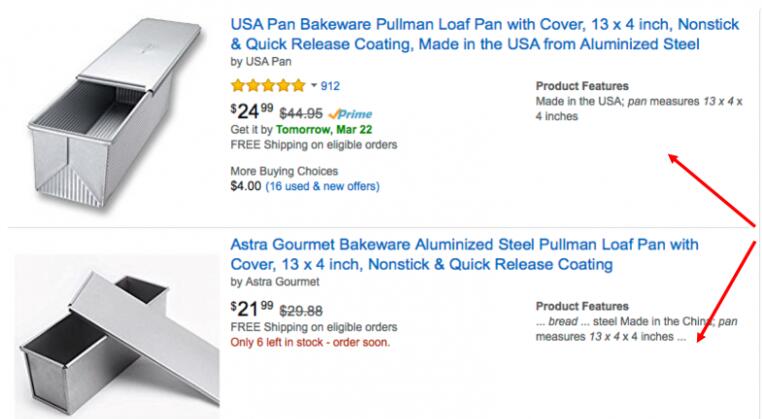Select the $21.99 price of Astra Gourmet
Screen dimensions: 762x419
click(251, 308)
